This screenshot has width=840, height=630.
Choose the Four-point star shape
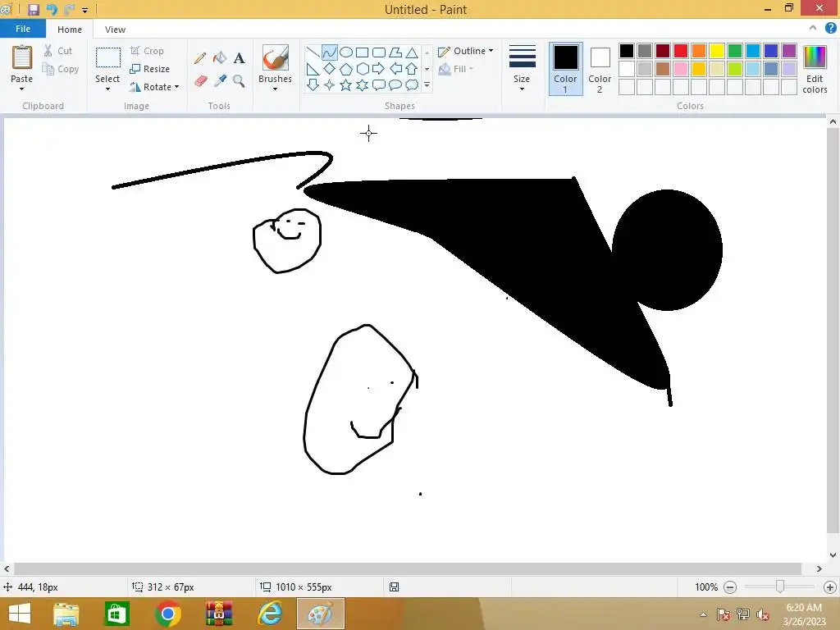click(x=330, y=84)
